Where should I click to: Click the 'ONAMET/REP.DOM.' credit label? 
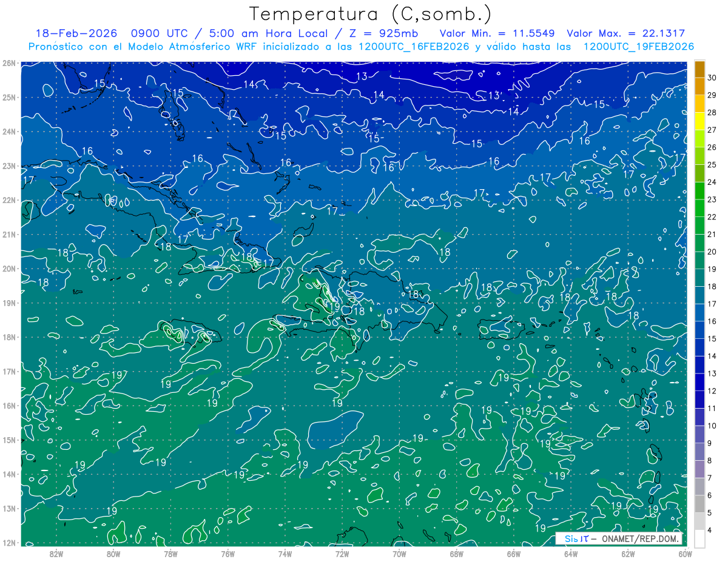[639, 538]
